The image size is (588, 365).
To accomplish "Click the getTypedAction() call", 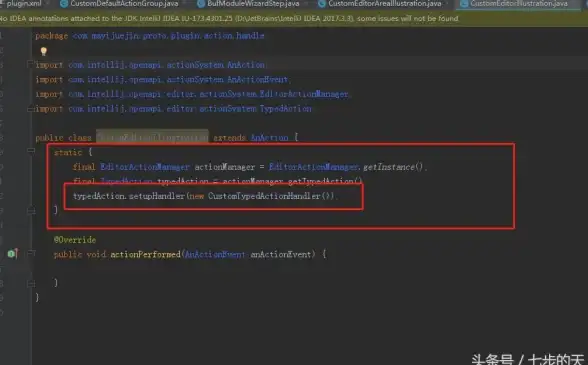I will pos(325,182).
